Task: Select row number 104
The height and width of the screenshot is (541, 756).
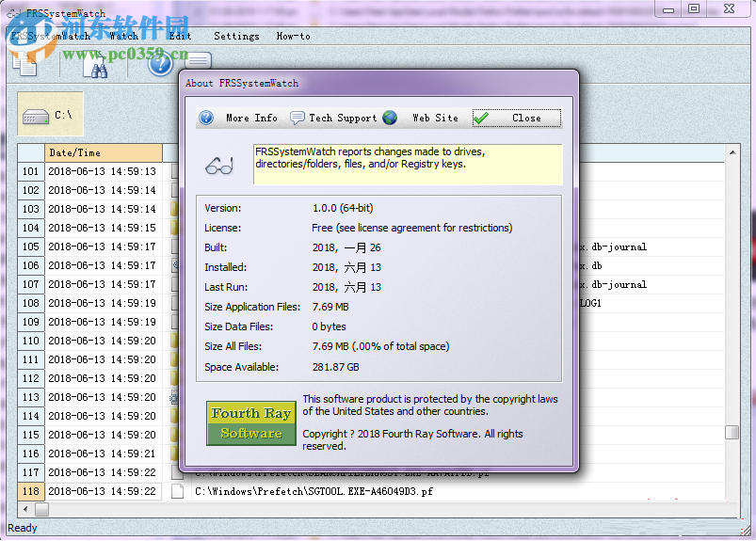Action: 31,228
